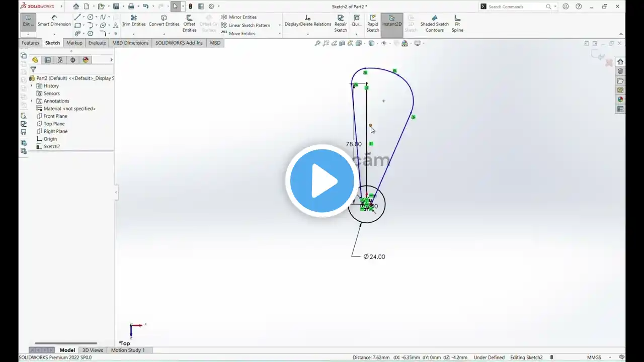Choose the Trim Entities tool
Image resolution: width=644 pixels, height=362 pixels.
pyautogui.click(x=134, y=21)
